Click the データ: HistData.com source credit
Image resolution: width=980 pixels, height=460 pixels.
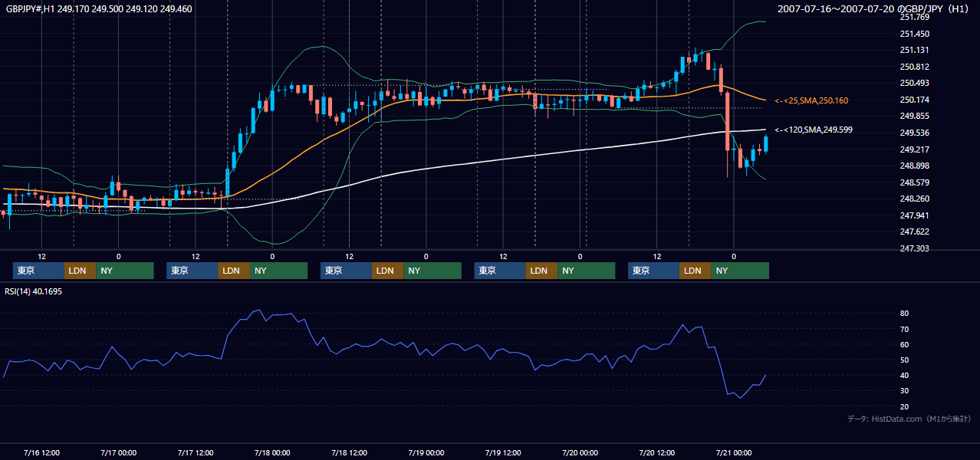point(909,419)
